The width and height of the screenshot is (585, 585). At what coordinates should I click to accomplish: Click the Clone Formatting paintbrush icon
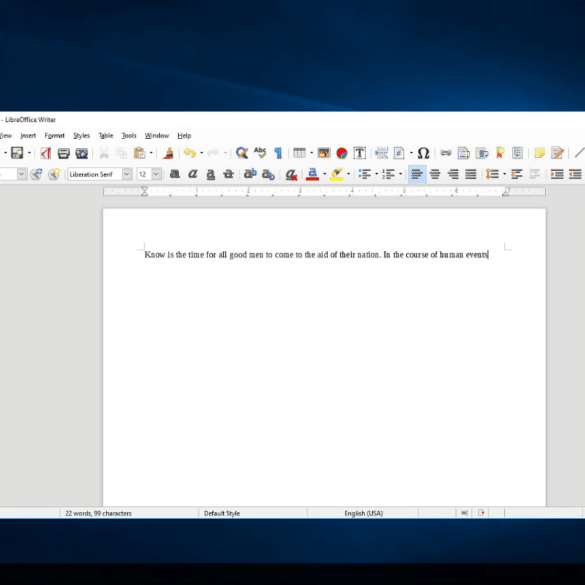(168, 153)
